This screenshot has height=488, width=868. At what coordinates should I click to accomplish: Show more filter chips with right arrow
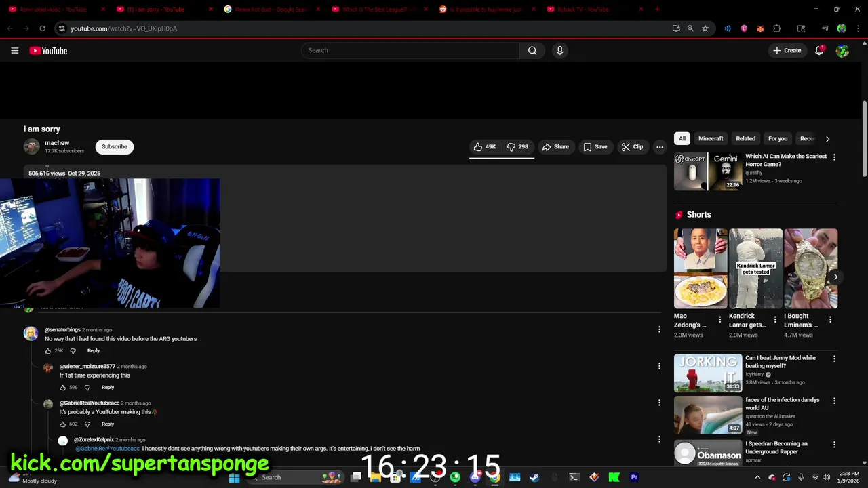point(827,138)
